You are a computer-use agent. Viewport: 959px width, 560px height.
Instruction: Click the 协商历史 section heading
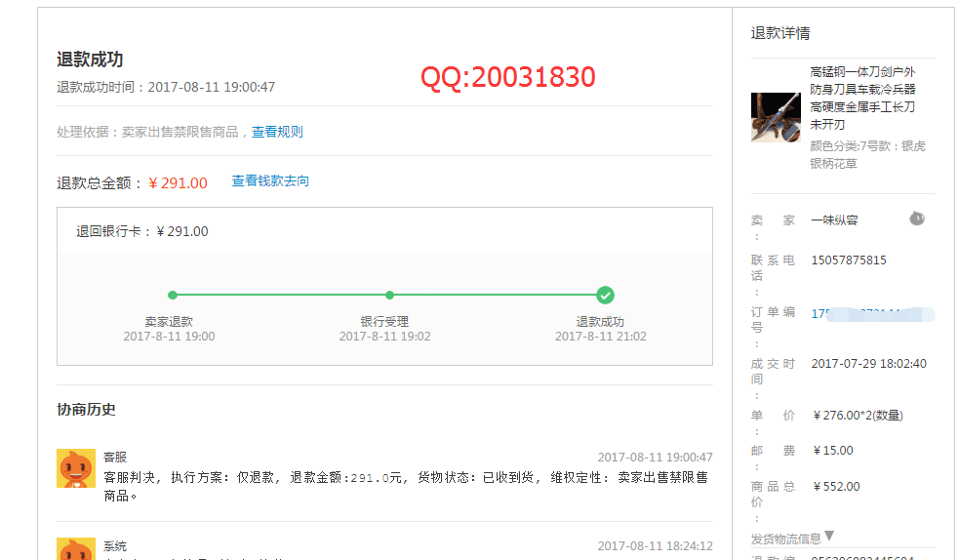pyautogui.click(x=86, y=409)
